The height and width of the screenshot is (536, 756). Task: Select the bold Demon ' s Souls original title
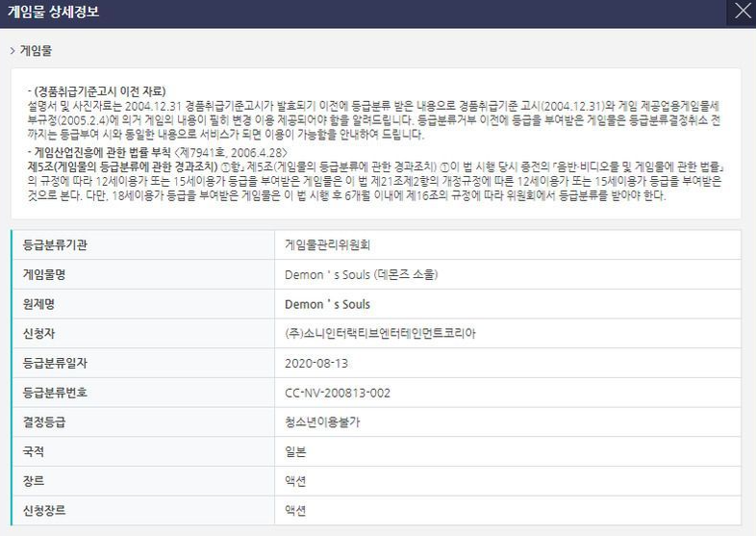[x=327, y=304]
